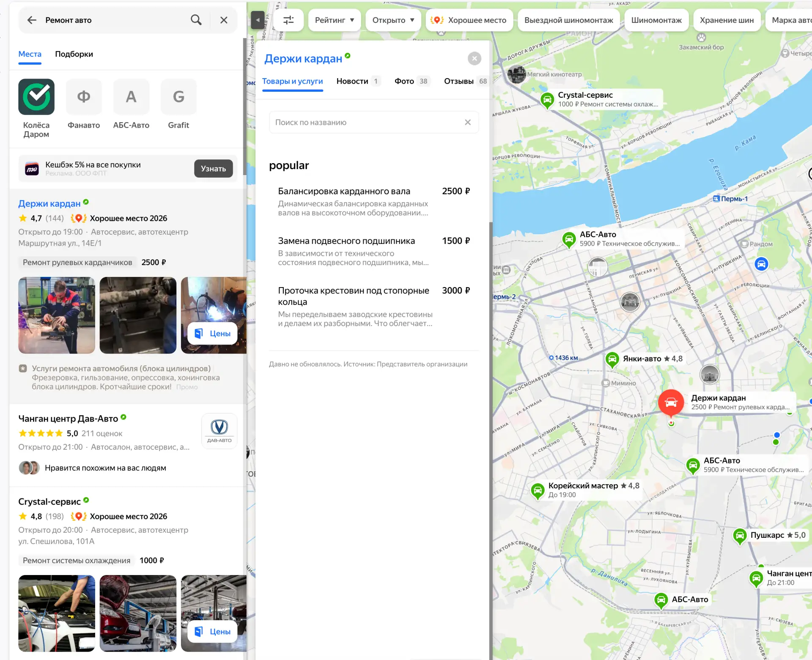The height and width of the screenshot is (660, 812).
Task: Select the Пушкарс map pin
Action: click(x=740, y=537)
